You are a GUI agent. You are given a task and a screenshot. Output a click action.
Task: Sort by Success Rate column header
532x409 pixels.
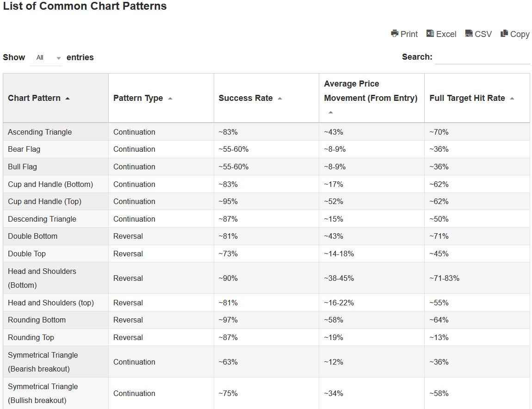coord(246,98)
